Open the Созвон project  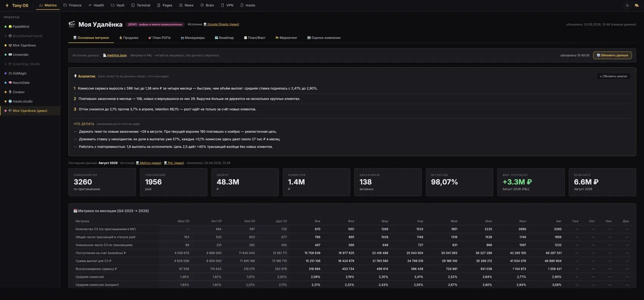click(x=30, y=92)
